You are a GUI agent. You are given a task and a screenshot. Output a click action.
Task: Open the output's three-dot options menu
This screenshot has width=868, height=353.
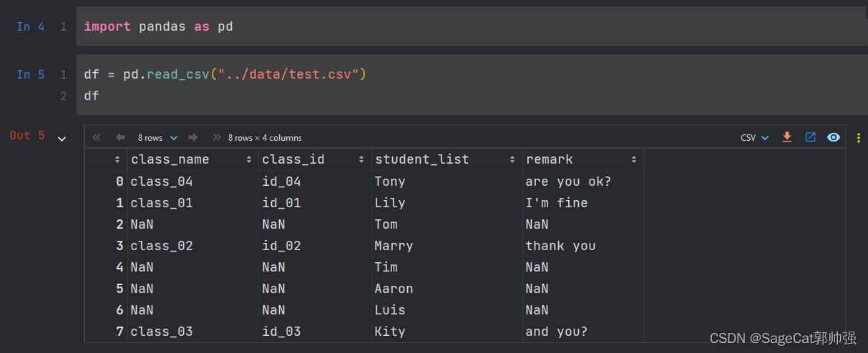coord(858,137)
